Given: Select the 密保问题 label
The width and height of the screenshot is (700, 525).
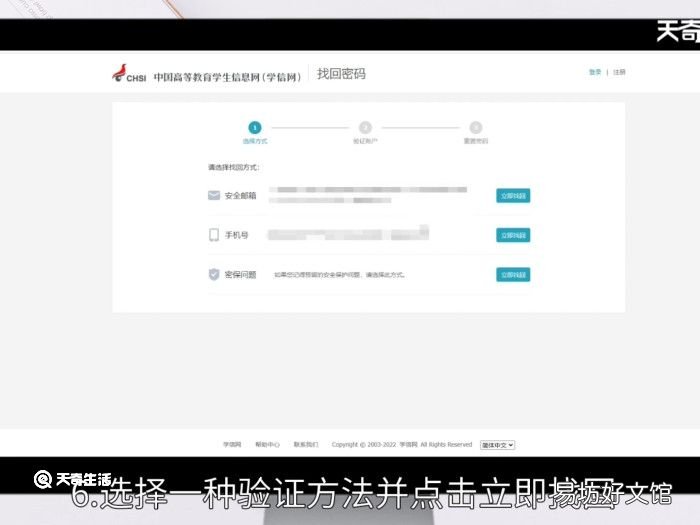Looking at the screenshot, I should point(240,275).
